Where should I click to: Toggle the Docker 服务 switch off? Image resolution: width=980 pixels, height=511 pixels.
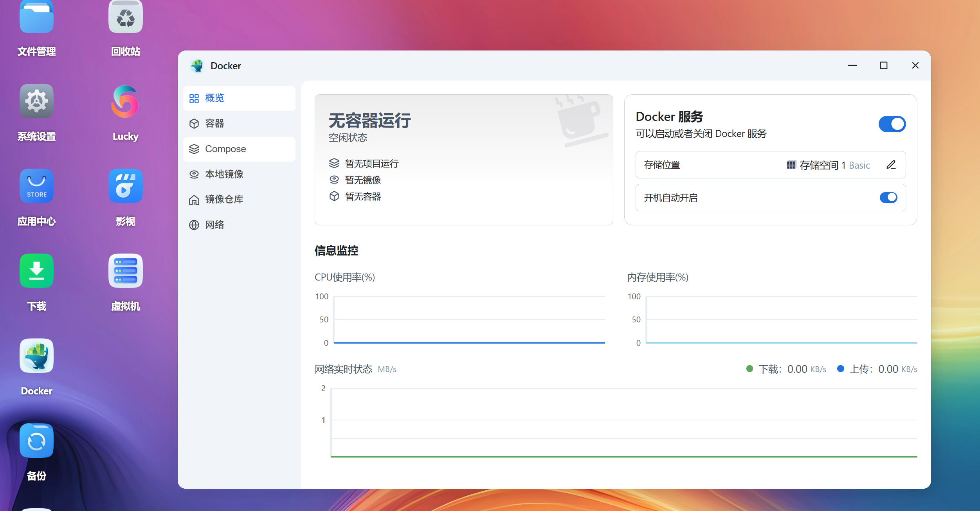(892, 124)
